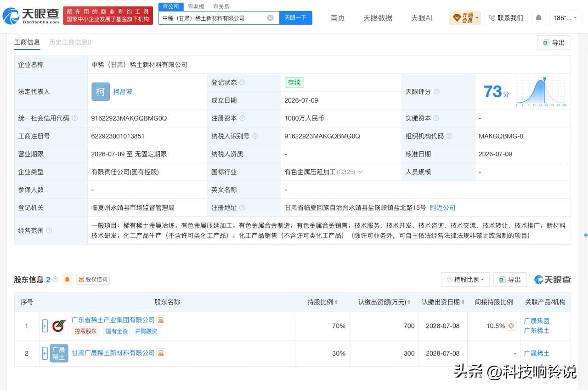Click the TianYanCha logo
This screenshot has height=390, width=588.
(31, 16)
